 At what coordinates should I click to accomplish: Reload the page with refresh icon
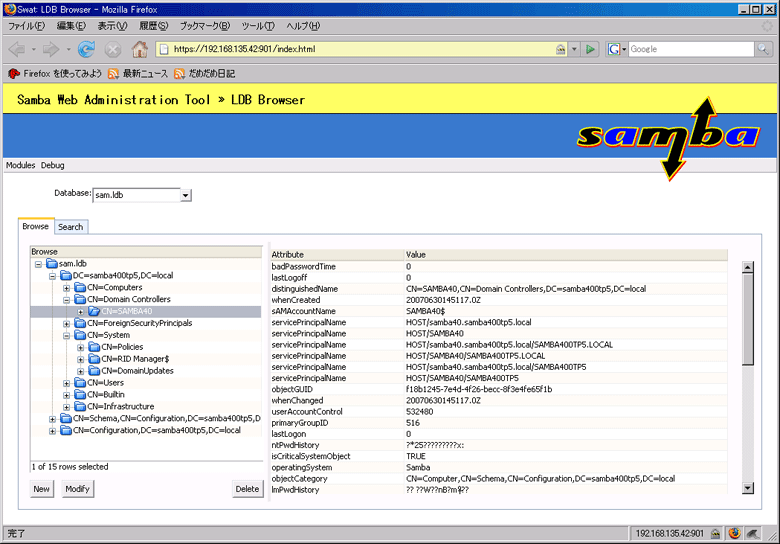[87, 49]
